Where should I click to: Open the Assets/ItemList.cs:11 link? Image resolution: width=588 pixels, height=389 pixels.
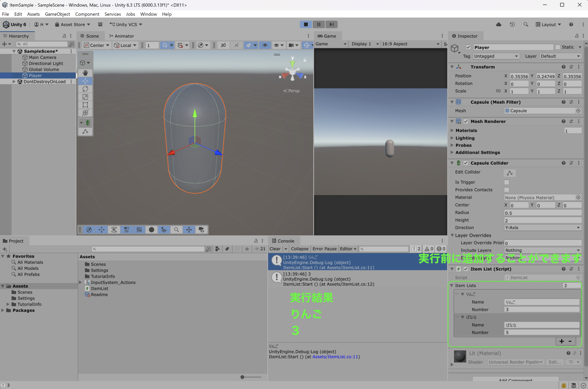[x=335, y=357]
